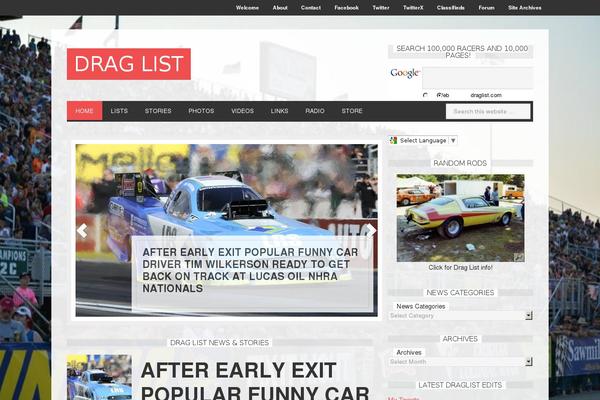Open the Tim Wilkerson slider headline
This screenshot has width=600, height=400.
coord(250,270)
